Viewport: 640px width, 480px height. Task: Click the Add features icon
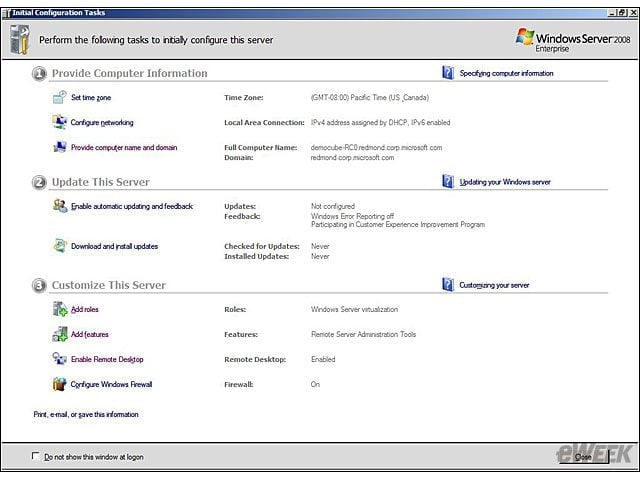point(60,334)
